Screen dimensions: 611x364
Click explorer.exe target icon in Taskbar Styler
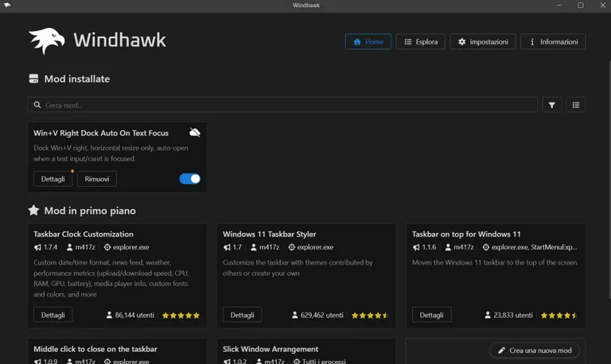pyautogui.click(x=291, y=247)
